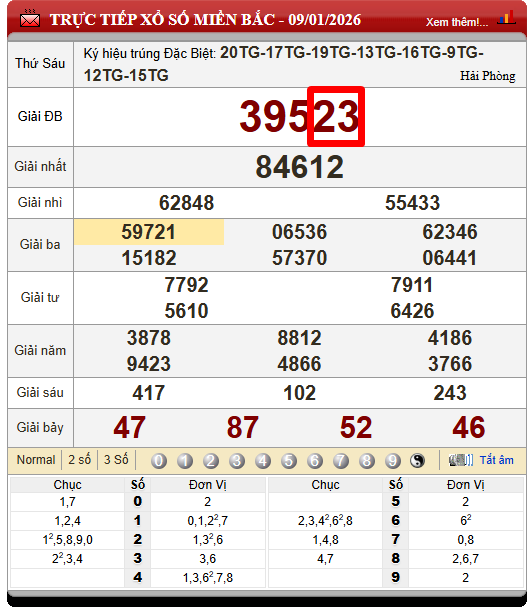Click fourth prize number 6426

[412, 311]
